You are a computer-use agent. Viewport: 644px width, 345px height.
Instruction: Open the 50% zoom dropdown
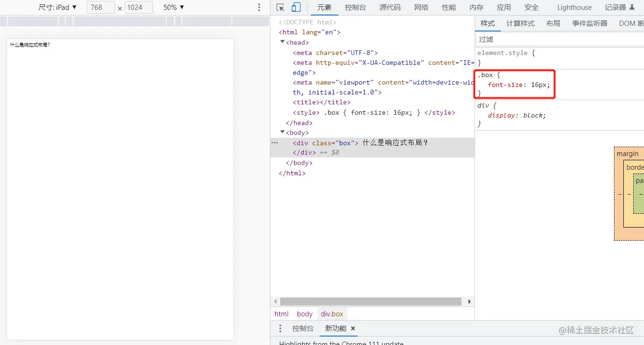point(174,7)
